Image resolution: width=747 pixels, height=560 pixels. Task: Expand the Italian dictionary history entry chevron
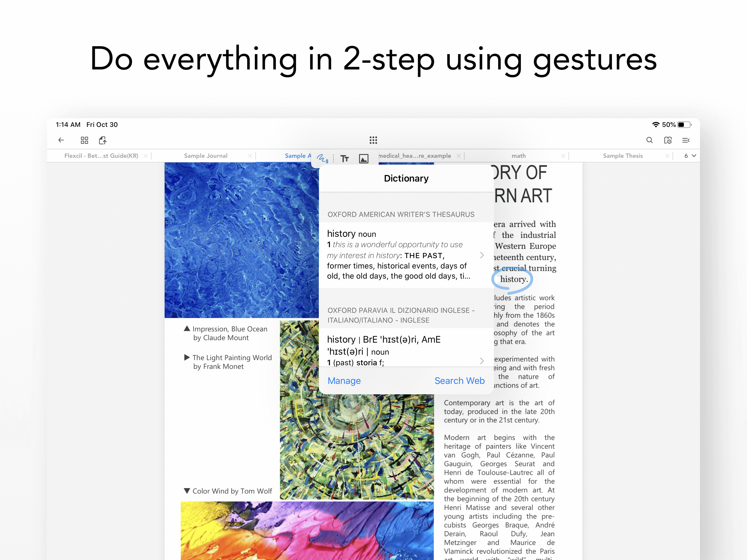point(482,361)
